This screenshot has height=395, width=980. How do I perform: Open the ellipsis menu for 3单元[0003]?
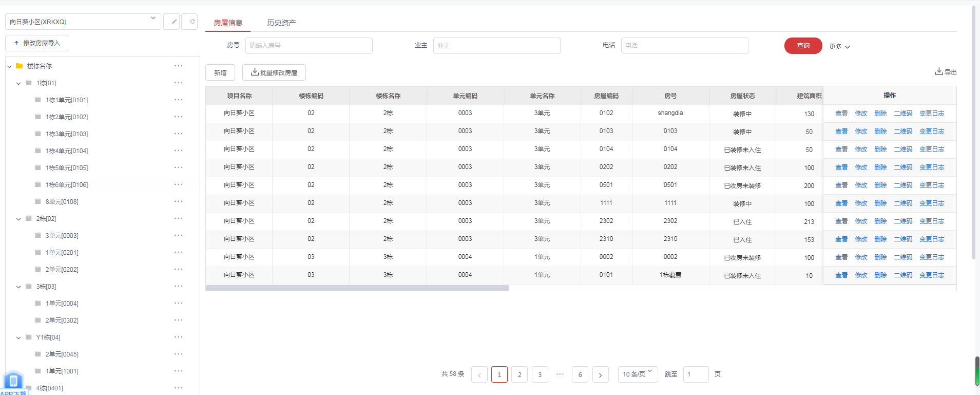click(178, 235)
